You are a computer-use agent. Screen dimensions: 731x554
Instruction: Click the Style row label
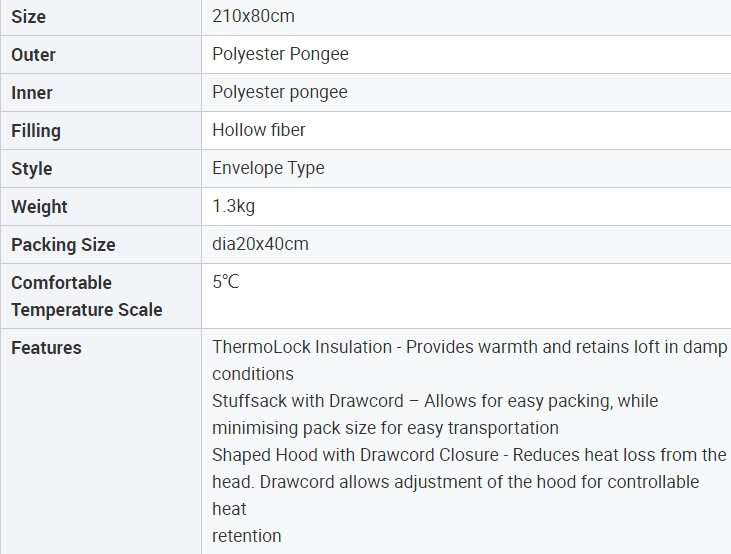point(32,169)
